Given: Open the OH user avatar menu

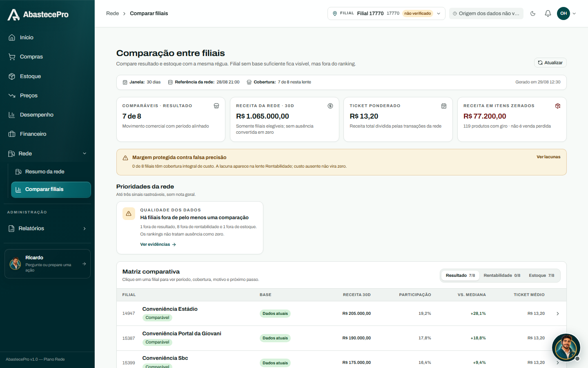Looking at the screenshot, I should pos(566,13).
